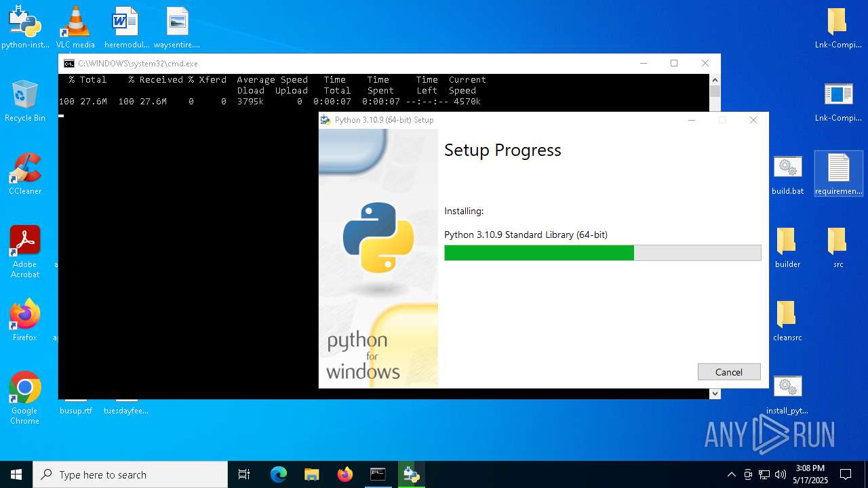The width and height of the screenshot is (868, 488).
Task: Open VLC media player desktop shortcut
Action: 75,27
